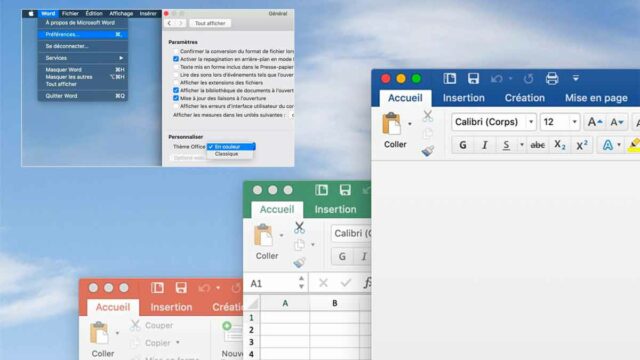Click the Redo icon in Word's toolbar
This screenshot has width=640, height=360.
pos(529,78)
